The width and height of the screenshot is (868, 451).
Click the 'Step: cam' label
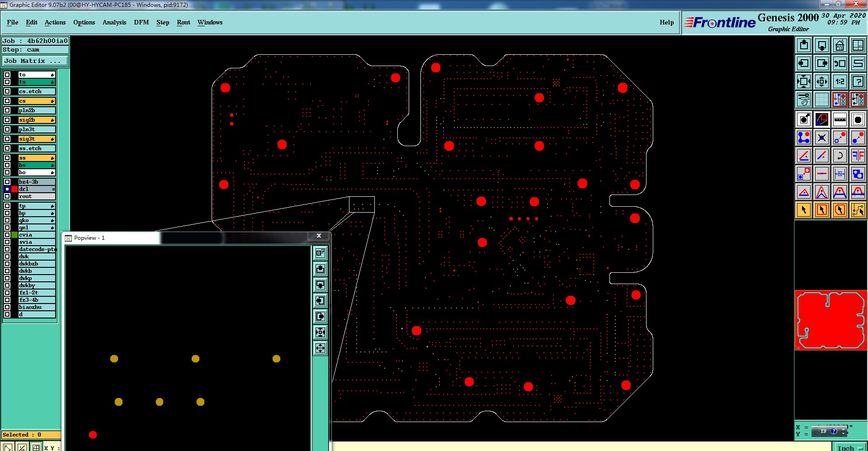click(x=35, y=50)
